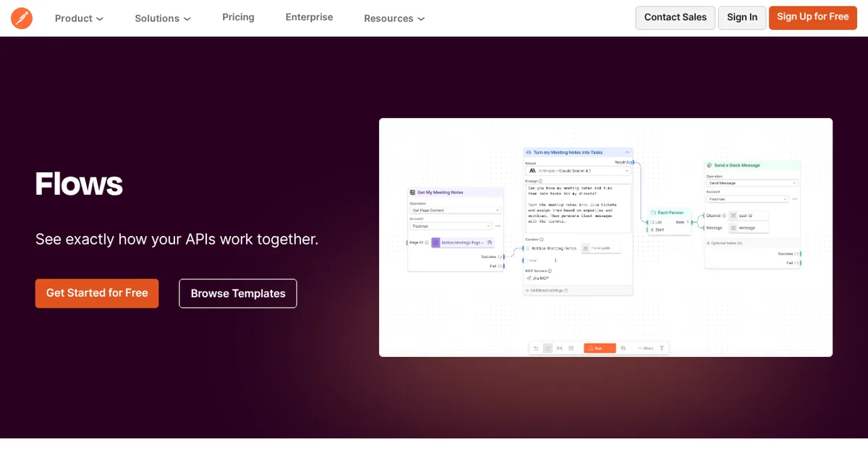The width and height of the screenshot is (868, 456).
Task: Click the Jira MCP server entry
Action: coord(538,278)
